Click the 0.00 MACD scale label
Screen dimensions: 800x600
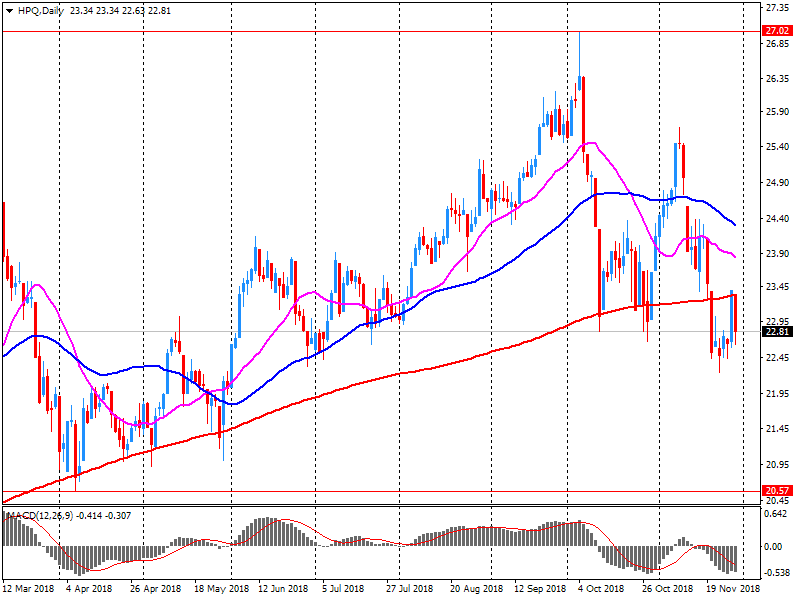(x=773, y=546)
